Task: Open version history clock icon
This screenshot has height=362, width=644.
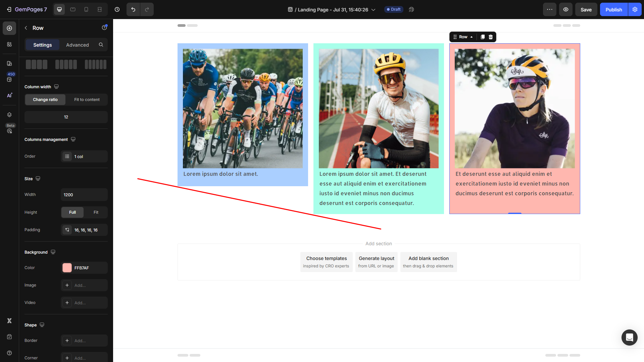Action: click(x=117, y=9)
